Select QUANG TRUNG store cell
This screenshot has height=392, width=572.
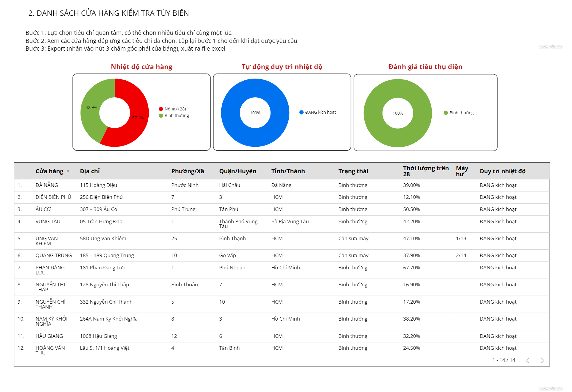(54, 255)
